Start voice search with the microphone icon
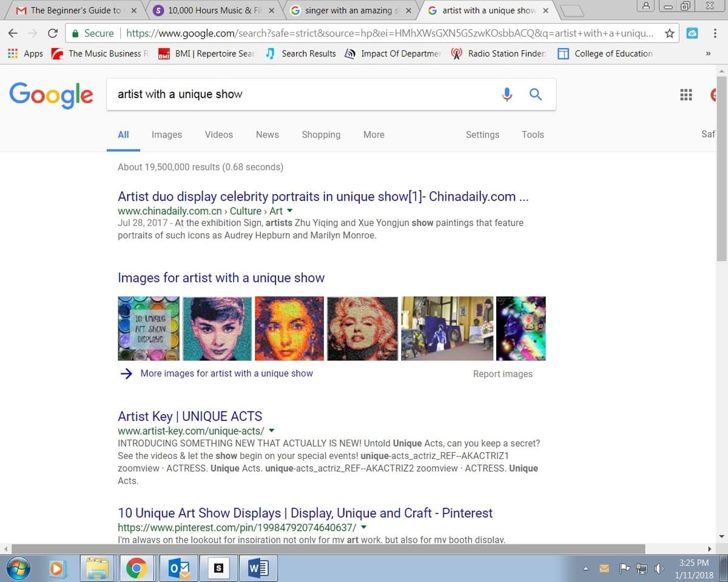 click(507, 94)
